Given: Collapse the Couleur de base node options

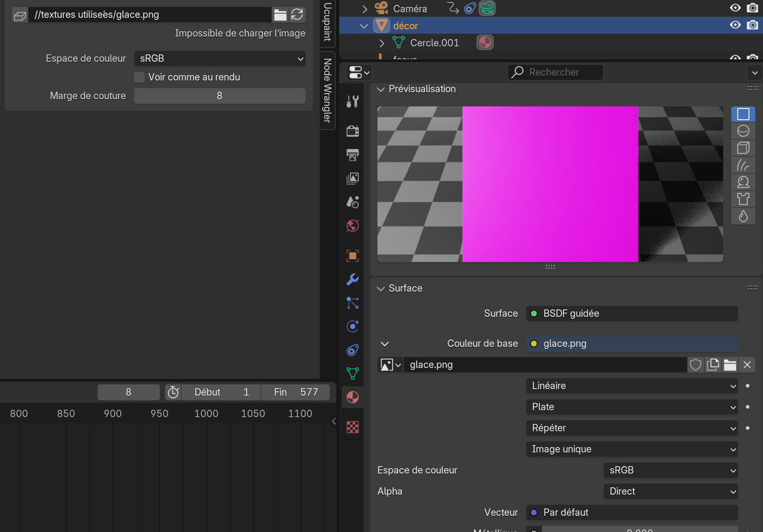Looking at the screenshot, I should pyautogui.click(x=384, y=344).
